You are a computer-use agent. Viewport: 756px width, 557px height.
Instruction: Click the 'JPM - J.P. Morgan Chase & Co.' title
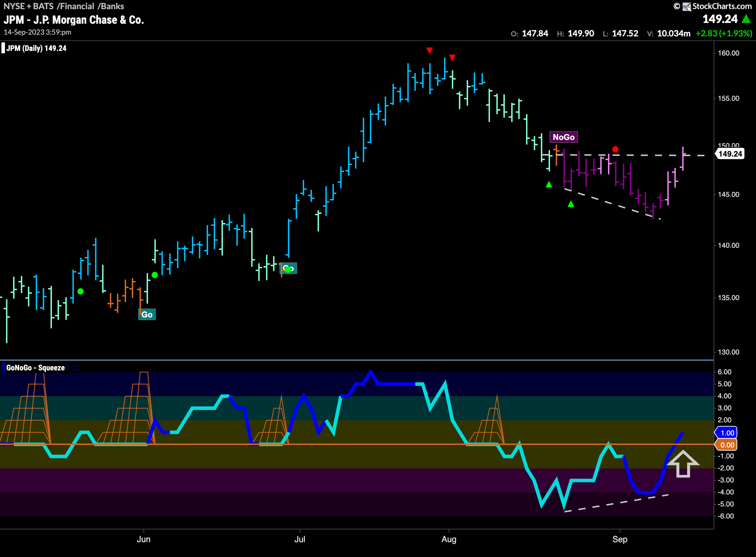74,20
